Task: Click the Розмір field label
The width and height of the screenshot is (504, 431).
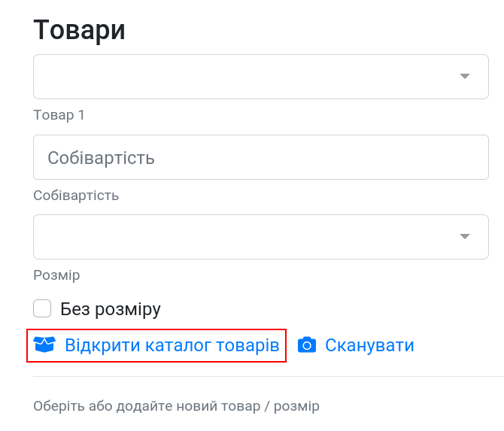Action: click(x=56, y=275)
